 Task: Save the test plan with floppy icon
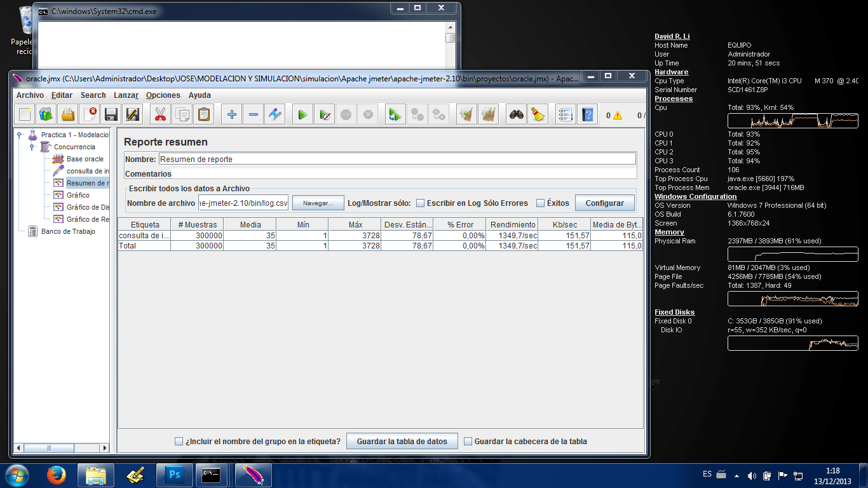click(x=111, y=114)
